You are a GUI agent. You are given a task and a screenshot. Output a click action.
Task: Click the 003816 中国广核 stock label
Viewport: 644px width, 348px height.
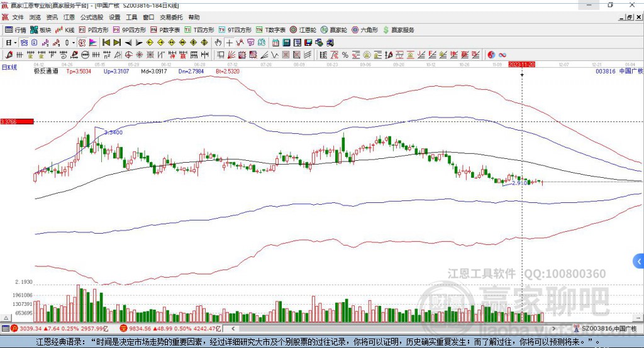(619, 71)
